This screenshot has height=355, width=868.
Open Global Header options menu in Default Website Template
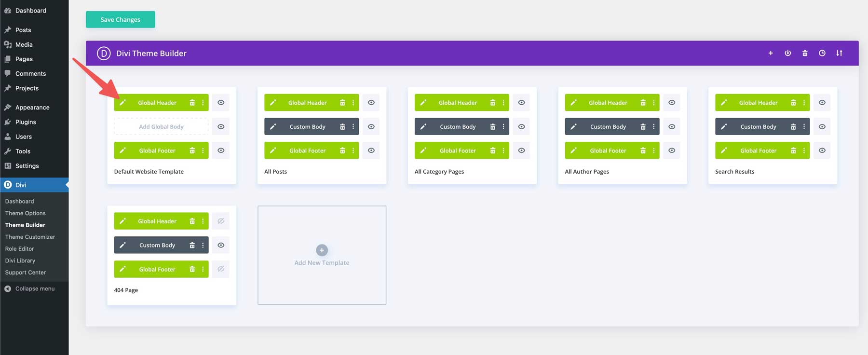203,103
